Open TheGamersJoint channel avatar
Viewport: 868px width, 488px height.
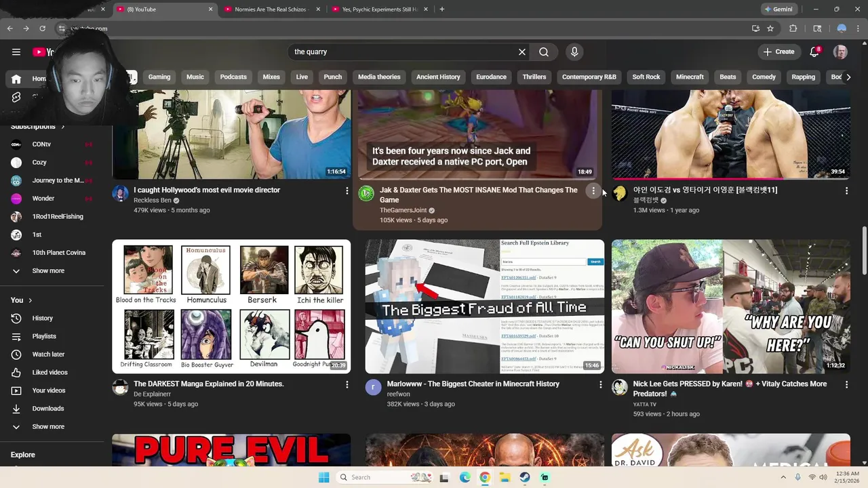point(366,194)
